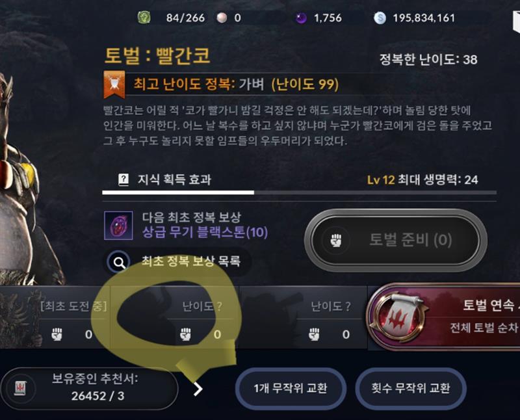Tap the purple black pearl icon
520x420 pixels.
(x=301, y=18)
